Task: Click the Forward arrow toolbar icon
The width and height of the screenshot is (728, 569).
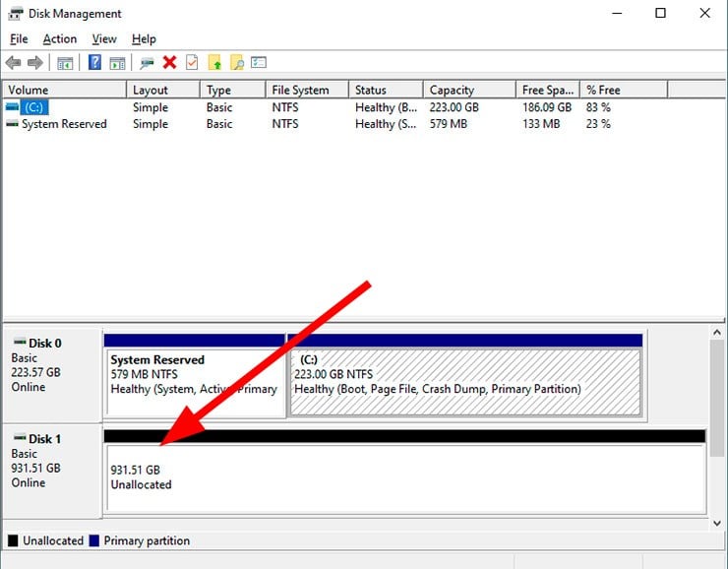Action: tap(35, 62)
